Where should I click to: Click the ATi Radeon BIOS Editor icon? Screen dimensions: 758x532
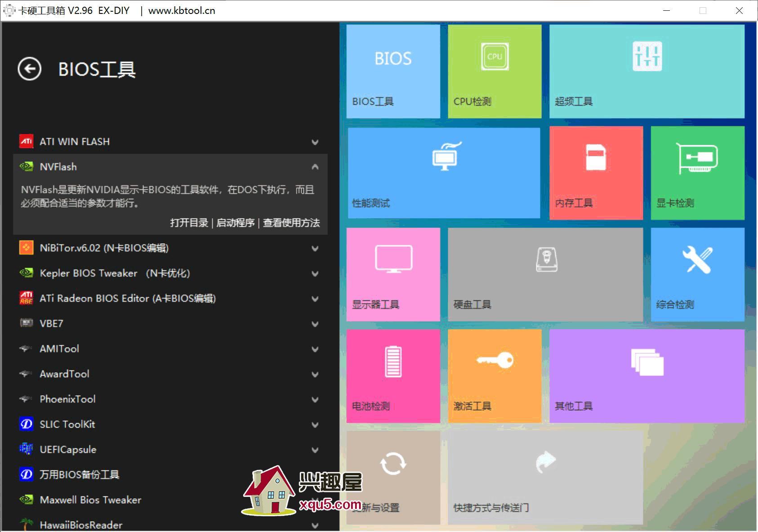point(26,298)
